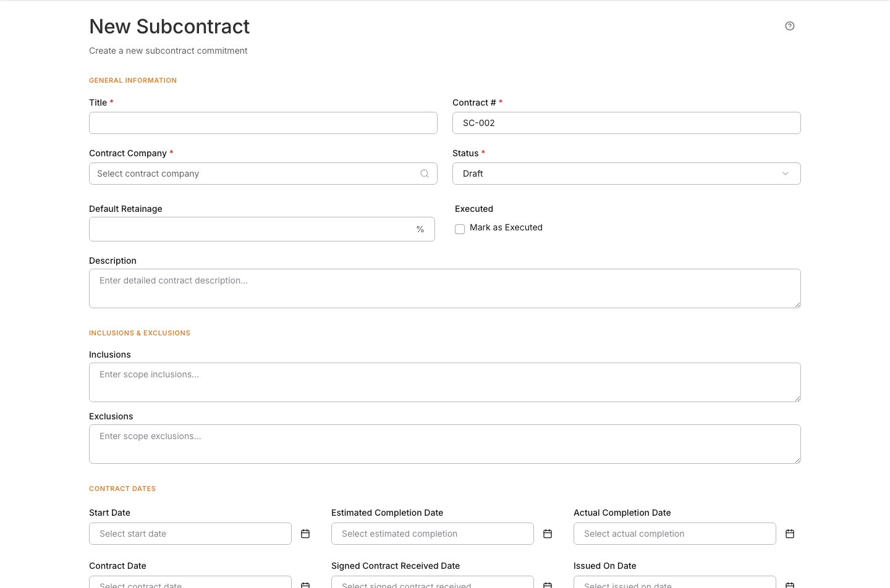
Task: Open calendar picker for Issued On Date
Action: coord(790,584)
